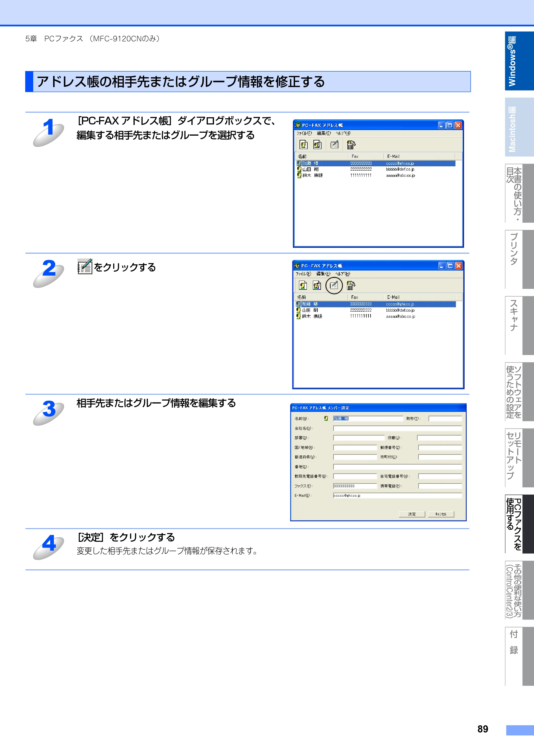The image size is (534, 756).
Task: Click the 敬称(T) input field
Action: (x=445, y=418)
